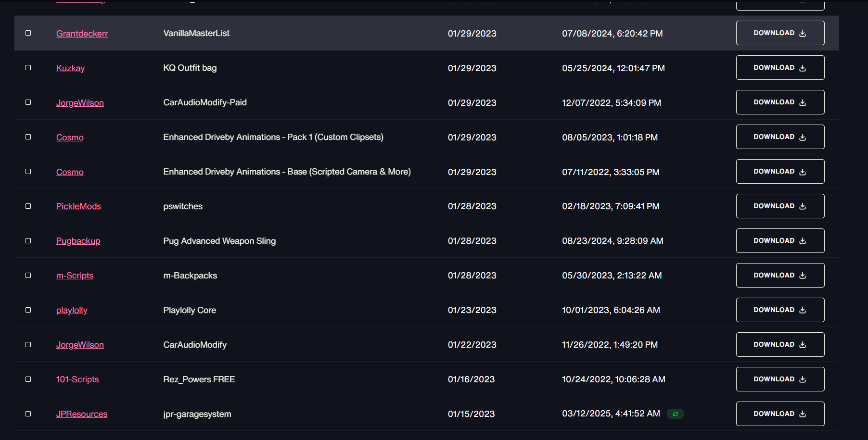The width and height of the screenshot is (868, 440).
Task: Click the Rez_Powers FREE resource name
Action: point(199,379)
